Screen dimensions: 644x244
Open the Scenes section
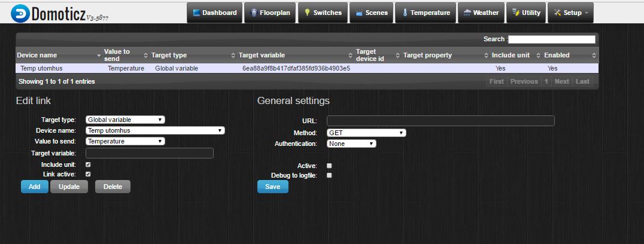tap(372, 13)
